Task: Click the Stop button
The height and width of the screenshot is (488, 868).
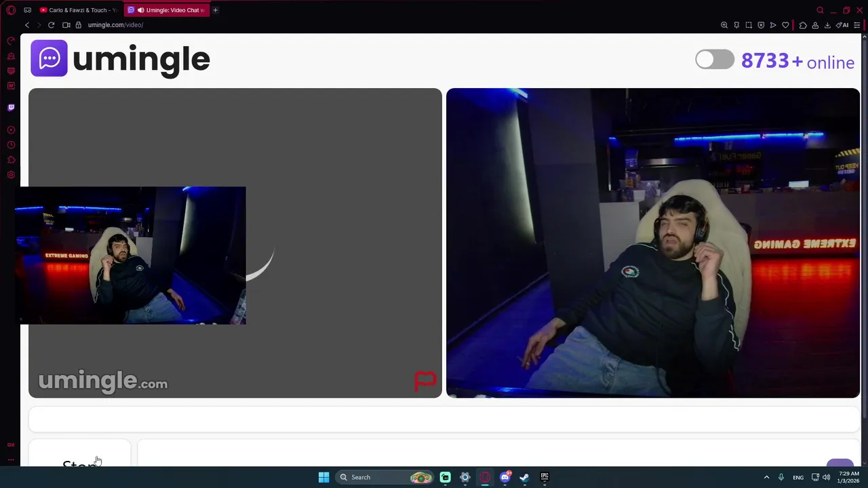Action: pos(79,453)
